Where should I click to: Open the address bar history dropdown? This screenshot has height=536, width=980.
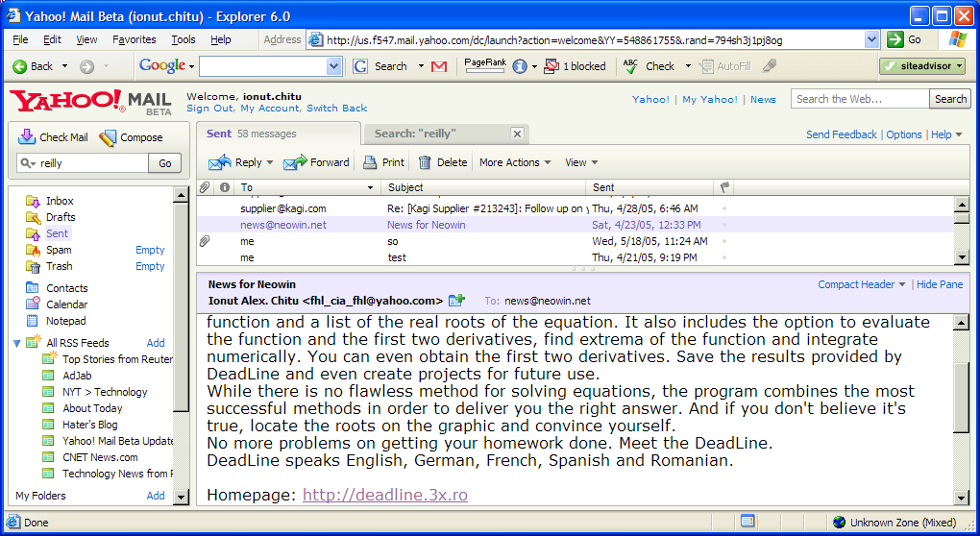[x=871, y=39]
